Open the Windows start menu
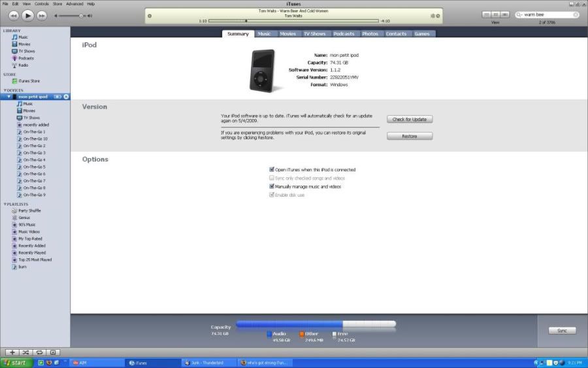Screen dimensions: 588x368 pyautogui.click(x=16, y=363)
